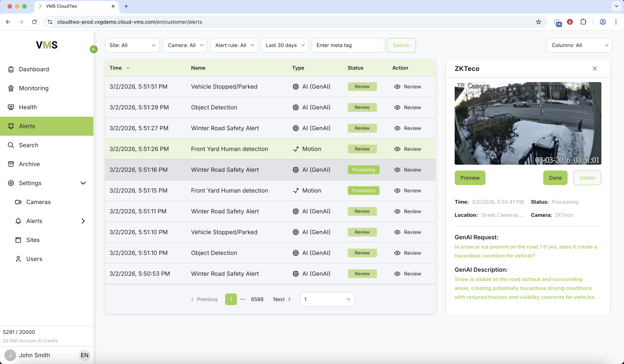Image resolution: width=624 pixels, height=364 pixels.
Task: Open the Health page
Action: pyautogui.click(x=28, y=107)
